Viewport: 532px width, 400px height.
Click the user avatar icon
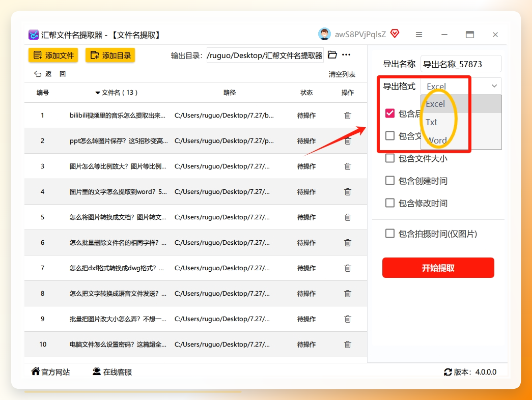324,34
